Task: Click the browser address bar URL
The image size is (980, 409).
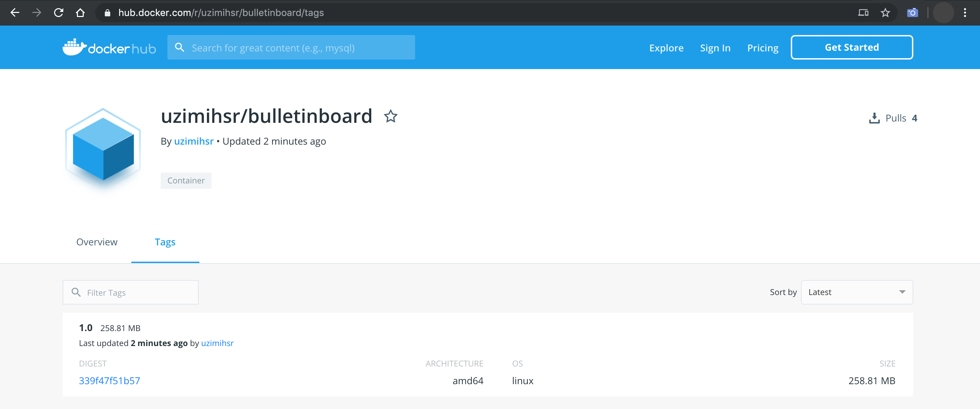Action: coord(220,13)
